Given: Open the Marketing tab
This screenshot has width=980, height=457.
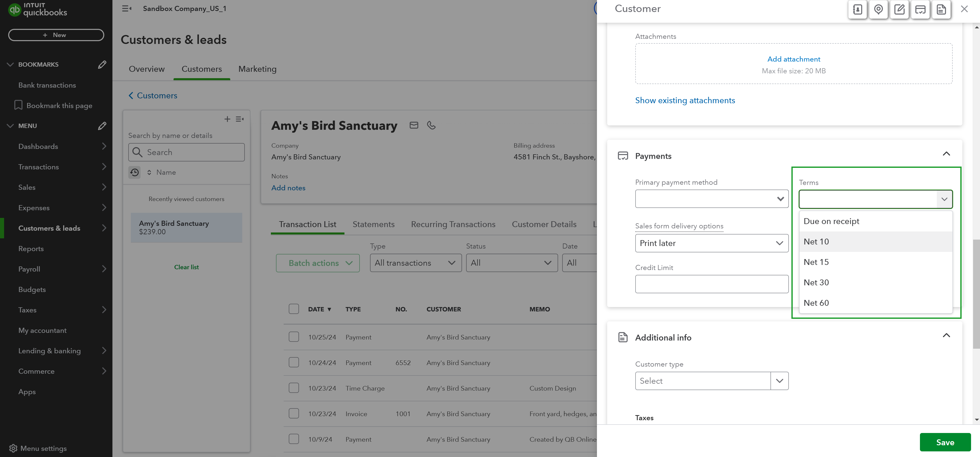Looking at the screenshot, I should 257,69.
